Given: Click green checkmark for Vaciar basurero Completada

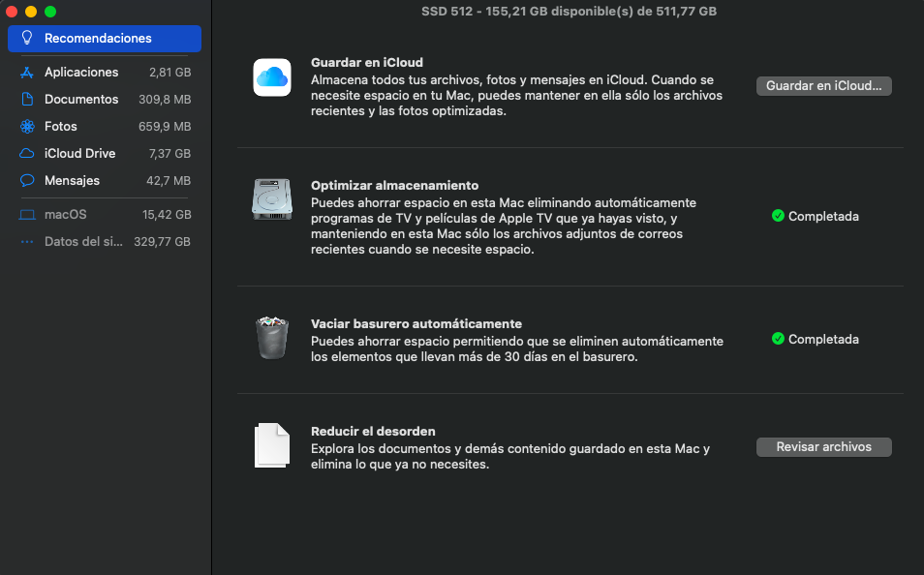Looking at the screenshot, I should [778, 339].
